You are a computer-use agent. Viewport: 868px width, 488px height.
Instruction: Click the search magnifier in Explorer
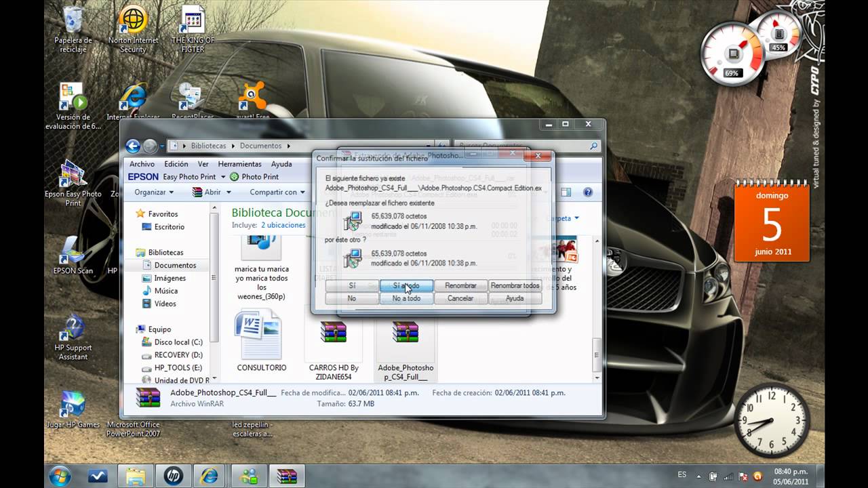point(594,146)
